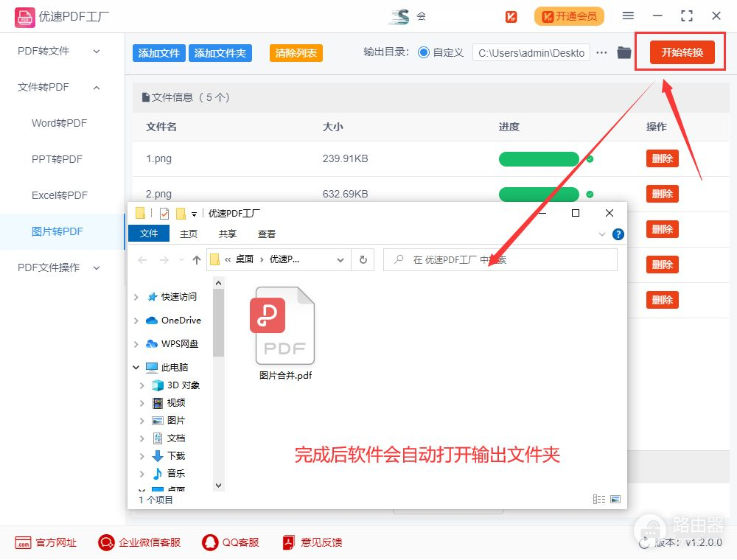This screenshot has height=560, width=737.
Task: Select 自定义 output directory radio button
Action: (x=424, y=52)
